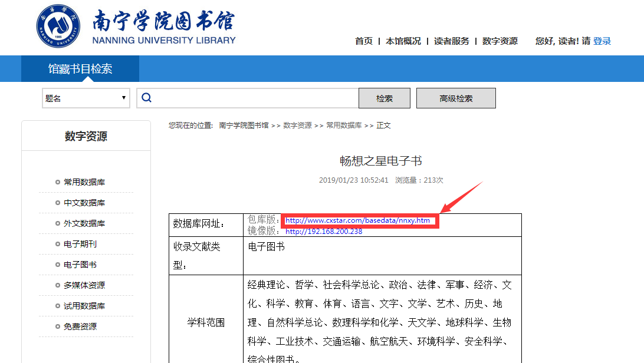Open the 读者服务 menu item

point(452,41)
